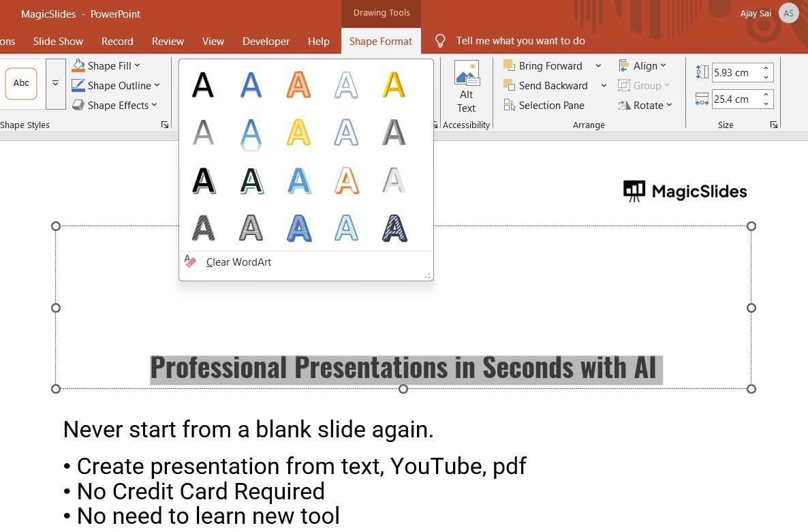This screenshot has height=532, width=808.
Task: Click the bullet 'No Credit Card Required'
Action: 200,491
